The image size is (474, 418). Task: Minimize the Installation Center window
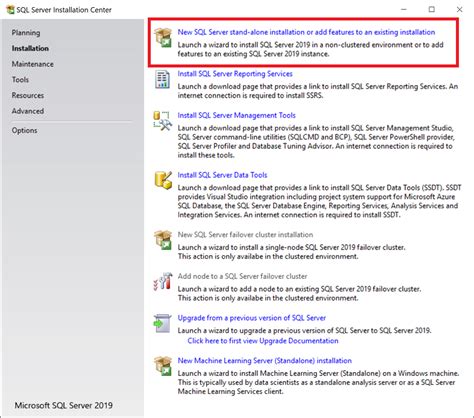(x=404, y=9)
